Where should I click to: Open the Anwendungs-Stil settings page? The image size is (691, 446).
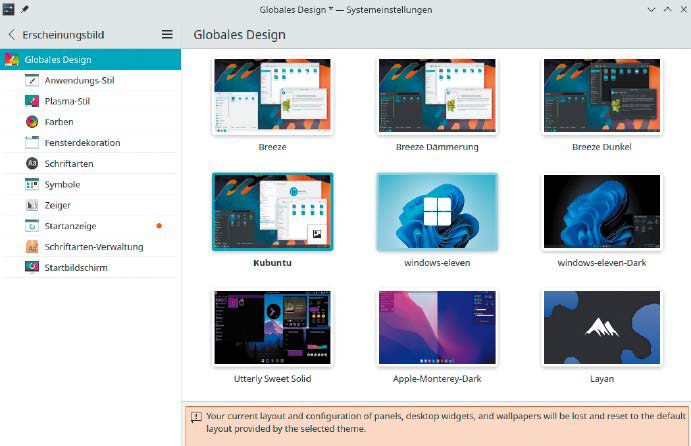click(x=90, y=80)
